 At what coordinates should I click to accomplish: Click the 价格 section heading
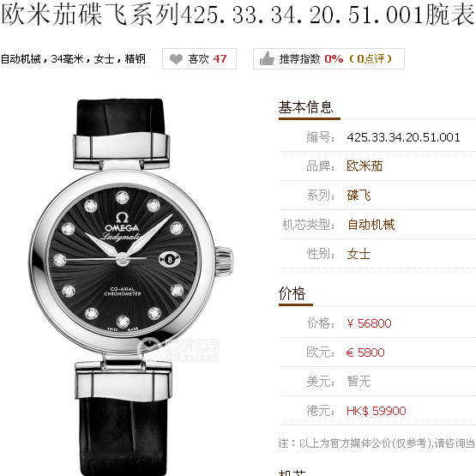pyautogui.click(x=292, y=293)
